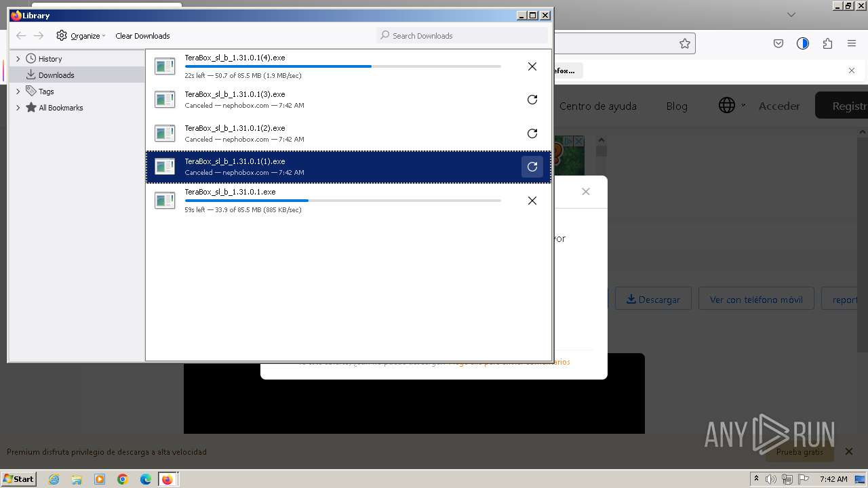868x488 pixels.
Task: Retry the TeraBox_sl_b_1.31.0.1(1).exe download
Action: click(x=532, y=167)
